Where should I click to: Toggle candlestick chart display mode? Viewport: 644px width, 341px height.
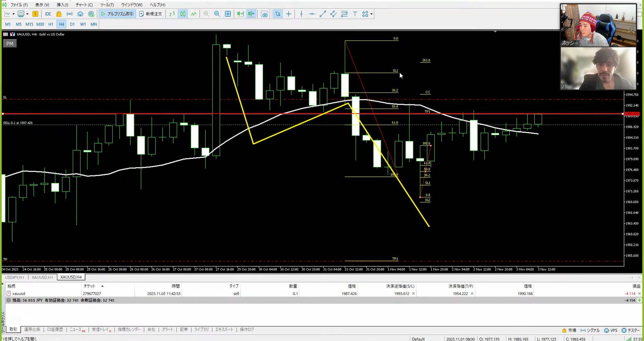click(183, 14)
